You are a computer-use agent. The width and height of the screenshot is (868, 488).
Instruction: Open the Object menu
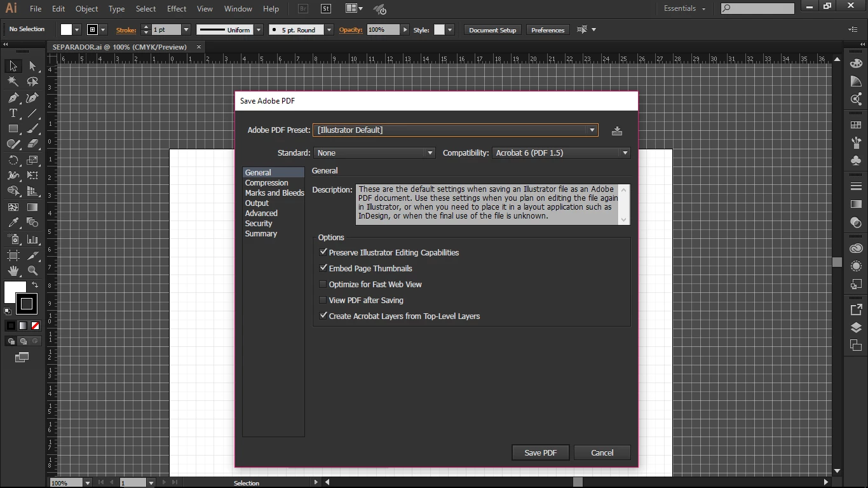pyautogui.click(x=86, y=9)
